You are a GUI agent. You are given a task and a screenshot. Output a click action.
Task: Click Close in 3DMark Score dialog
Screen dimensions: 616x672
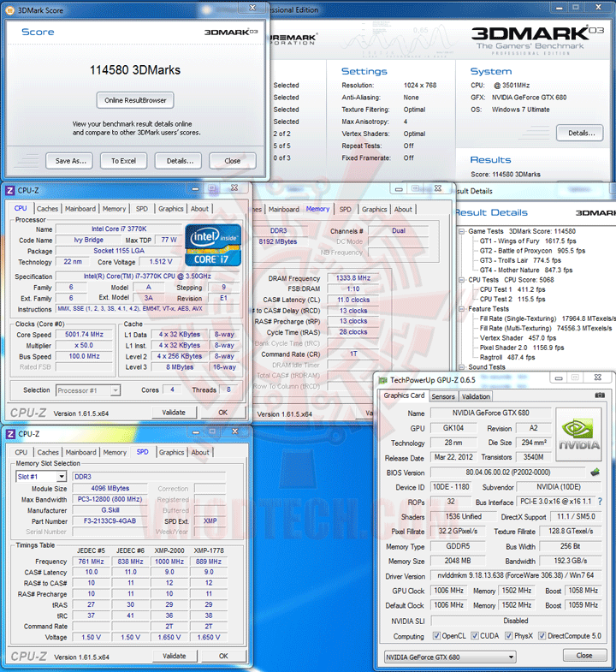[233, 161]
